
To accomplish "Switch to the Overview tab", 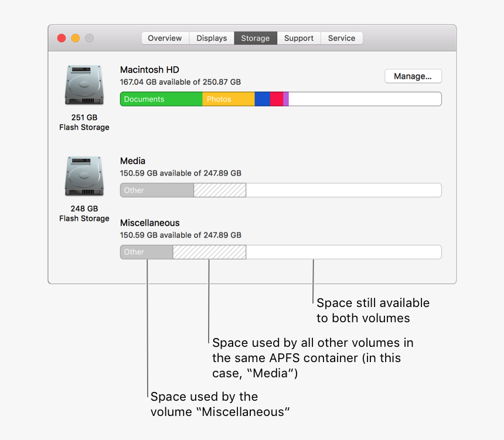I will click(165, 37).
